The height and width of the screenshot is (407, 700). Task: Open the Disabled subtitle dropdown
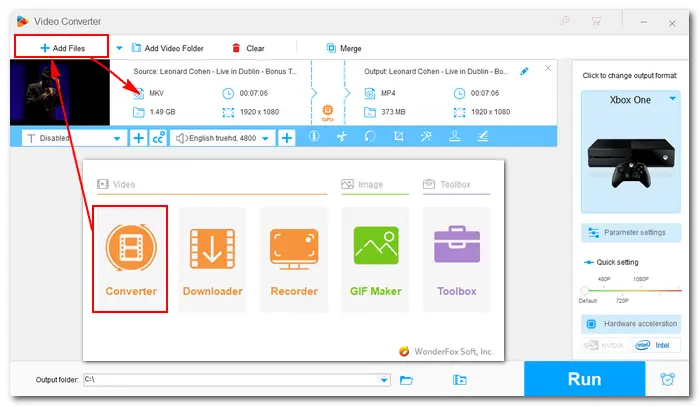(74, 138)
